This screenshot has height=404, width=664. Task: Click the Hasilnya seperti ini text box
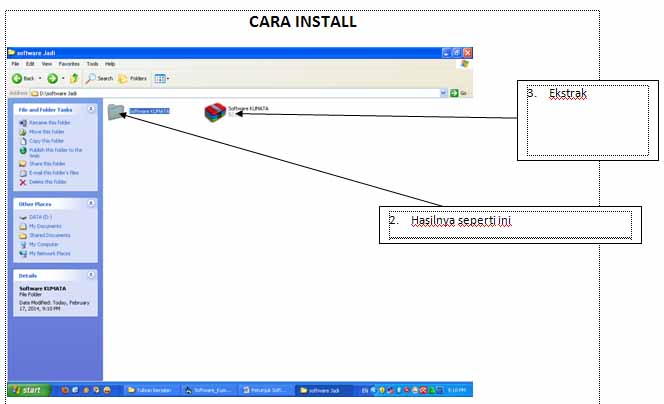pos(510,225)
